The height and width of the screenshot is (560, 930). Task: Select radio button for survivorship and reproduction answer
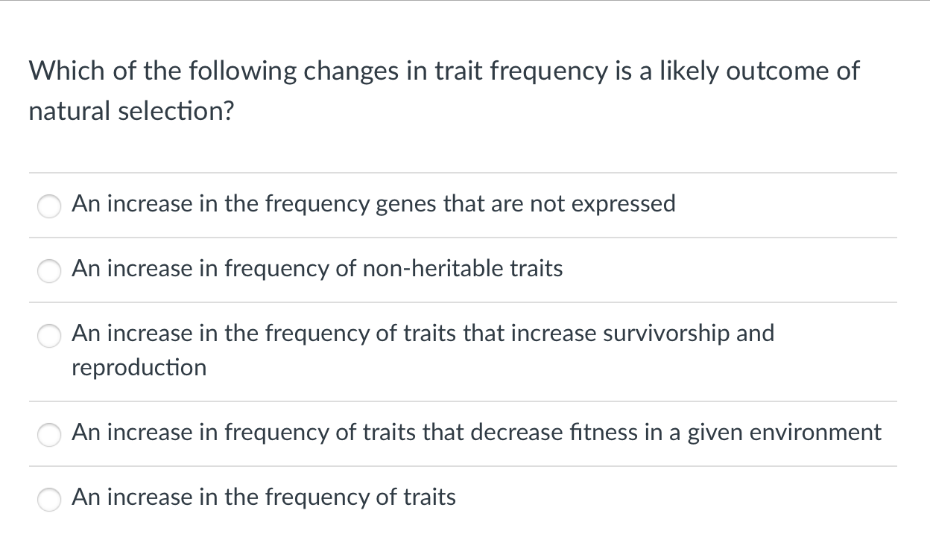point(48,336)
